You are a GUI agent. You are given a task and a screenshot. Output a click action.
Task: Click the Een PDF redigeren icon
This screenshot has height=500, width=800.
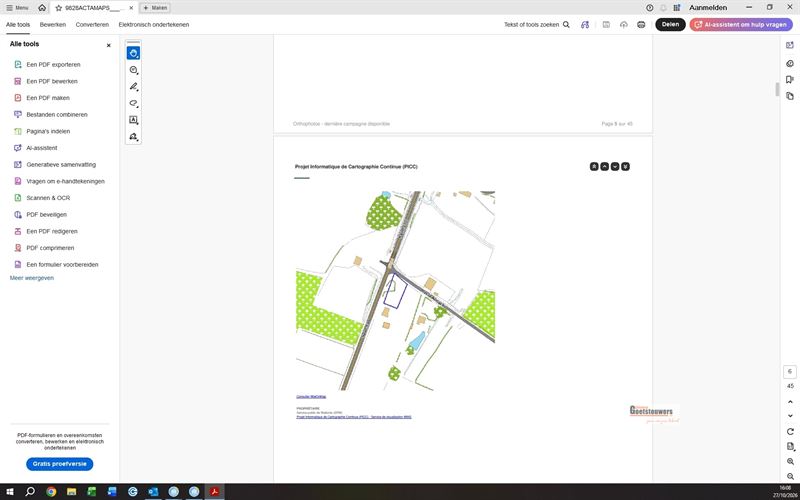pos(18,231)
